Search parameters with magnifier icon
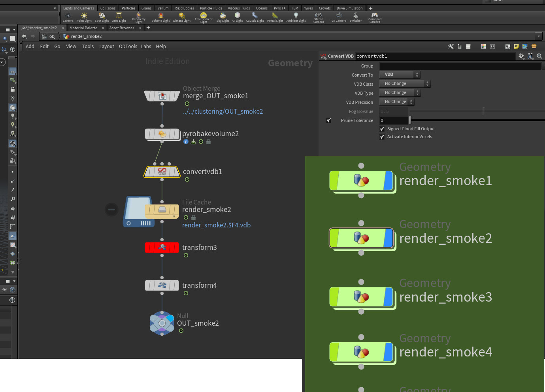 (x=539, y=56)
